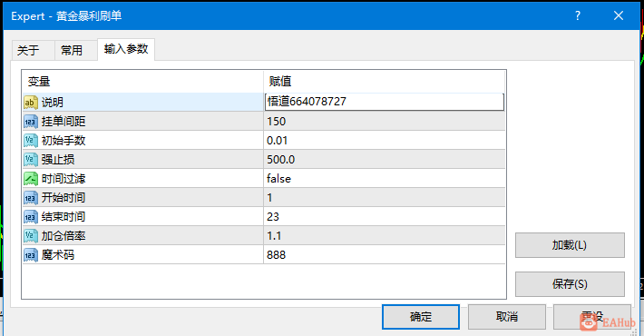This screenshot has height=336, width=644.
Task: Confirm with the 确定 button
Action: click(421, 317)
